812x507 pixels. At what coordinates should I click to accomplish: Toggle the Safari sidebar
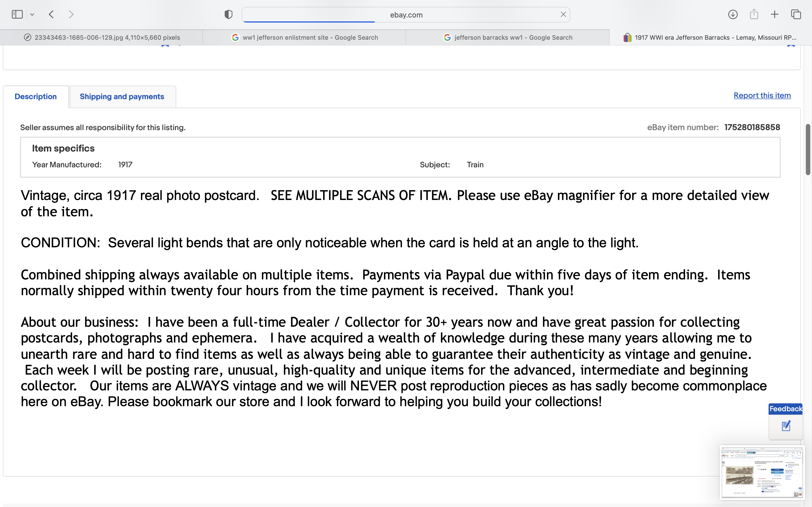point(17,14)
